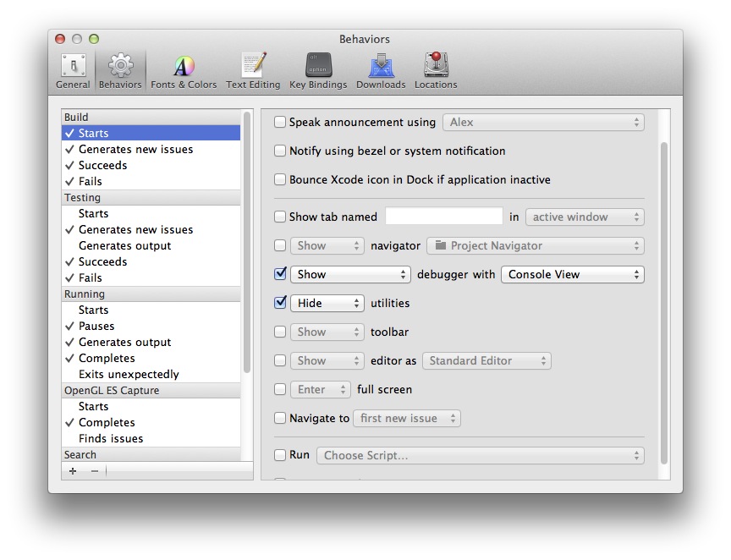
Task: Open the active window dropdown
Action: [x=585, y=217]
